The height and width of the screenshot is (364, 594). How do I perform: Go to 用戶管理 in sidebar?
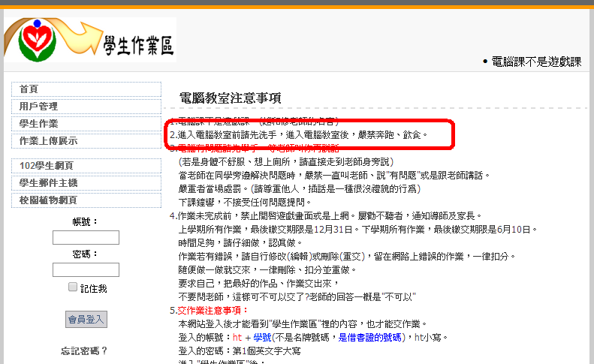pyautogui.click(x=38, y=107)
